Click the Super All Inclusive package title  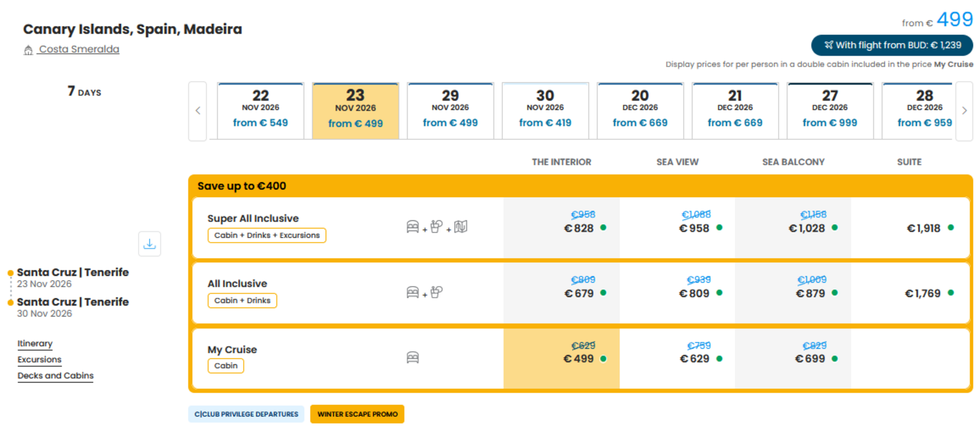(253, 219)
